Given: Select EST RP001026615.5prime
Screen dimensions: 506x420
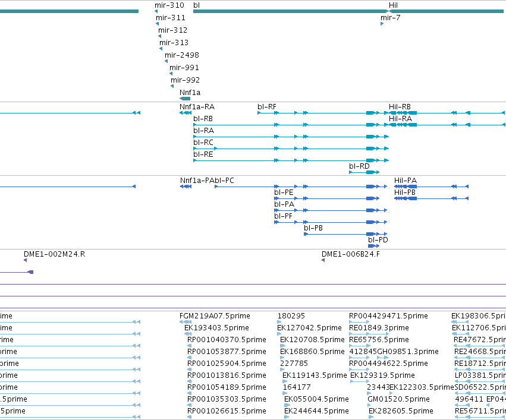Looking at the screenshot, I should click(227, 411).
